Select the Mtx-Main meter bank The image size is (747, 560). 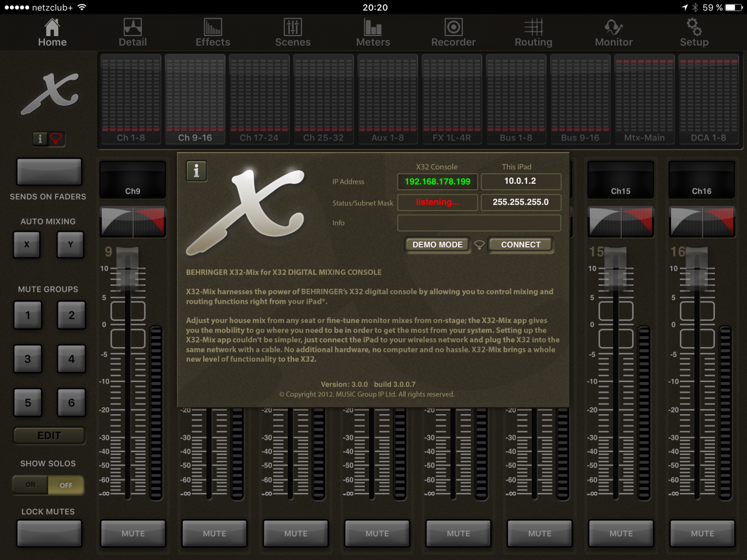644,99
